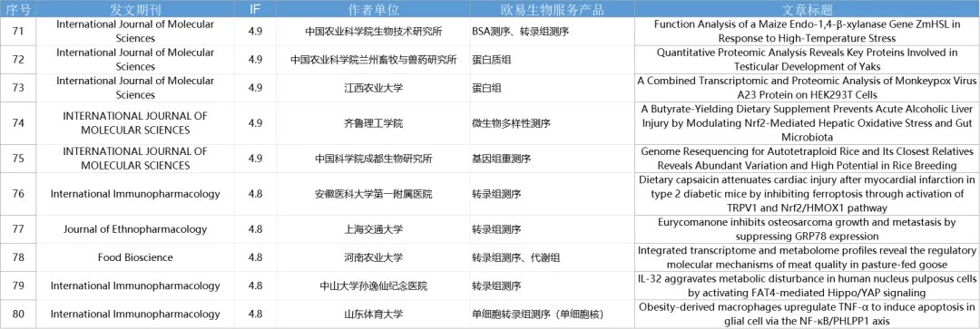
Task: Click the 安徽医科大学第一附属医院 cell
Action: point(374,194)
